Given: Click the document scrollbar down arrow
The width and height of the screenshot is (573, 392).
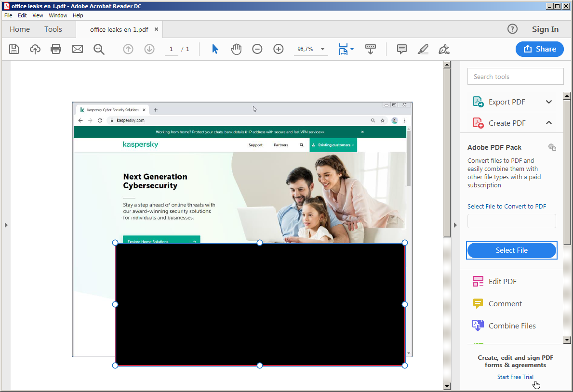Looking at the screenshot, I should click(x=447, y=386).
